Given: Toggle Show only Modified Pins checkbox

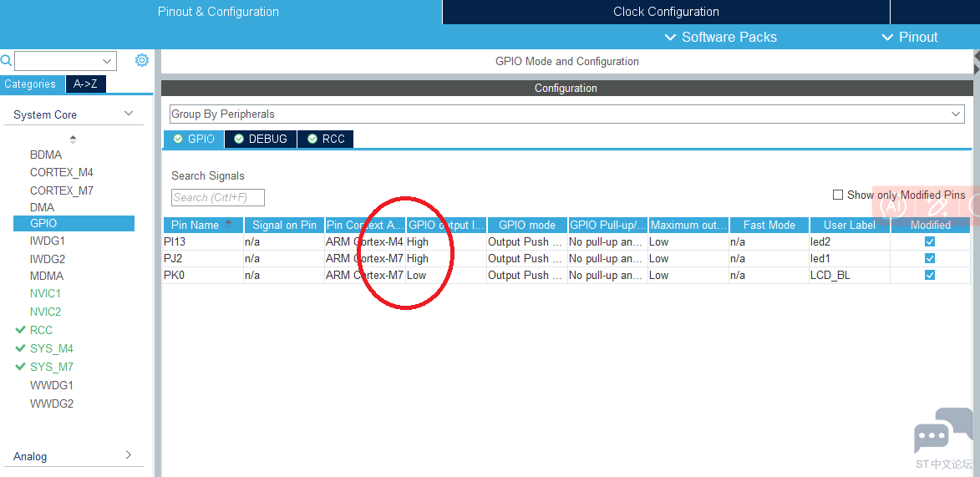Looking at the screenshot, I should coord(838,195).
